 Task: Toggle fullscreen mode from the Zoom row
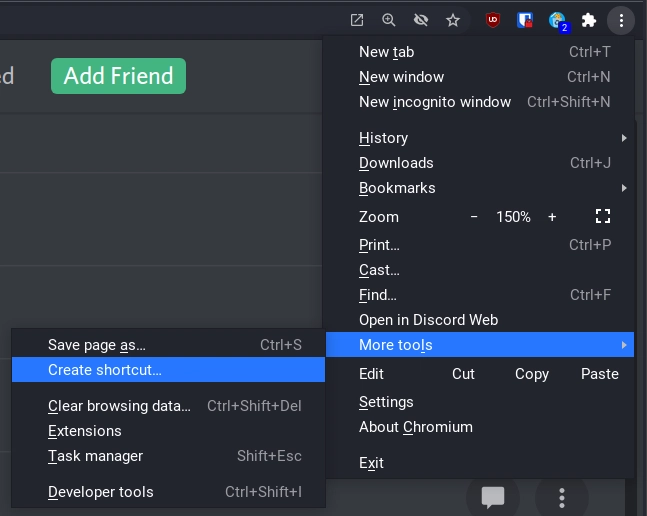click(602, 216)
